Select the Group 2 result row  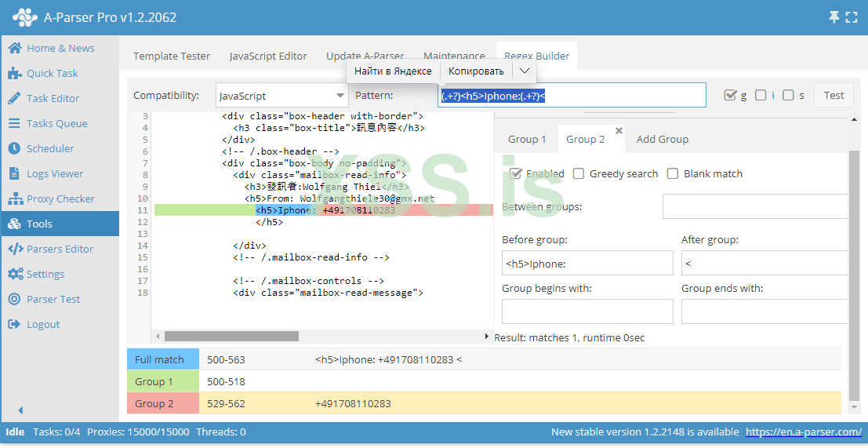click(x=484, y=404)
